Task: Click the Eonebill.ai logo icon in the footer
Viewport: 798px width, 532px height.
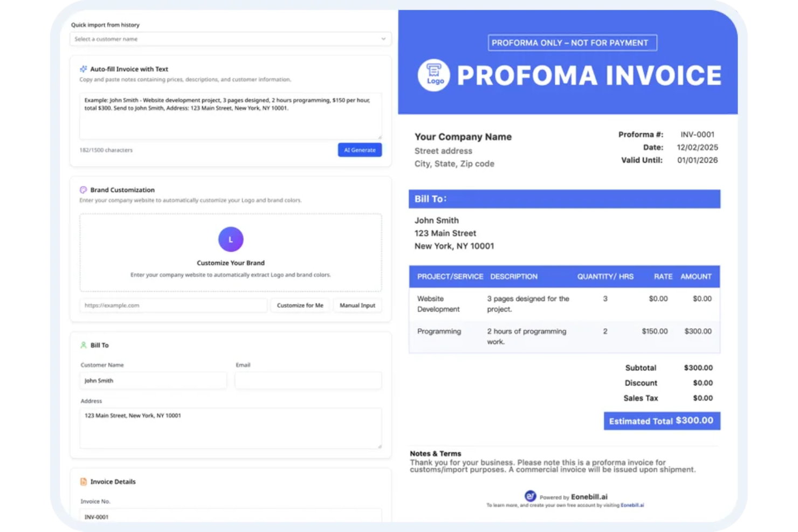Action: (530, 496)
